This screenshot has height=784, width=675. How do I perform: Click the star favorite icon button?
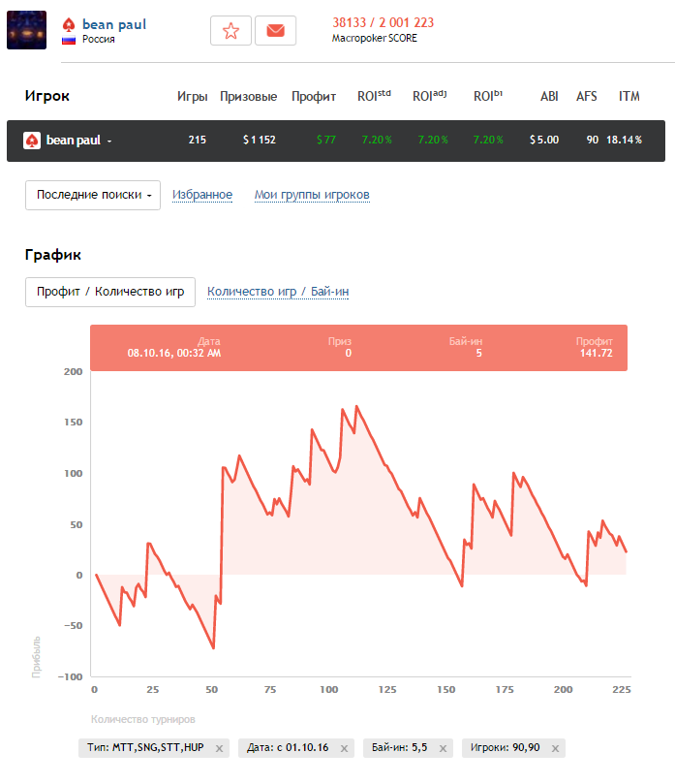[230, 31]
